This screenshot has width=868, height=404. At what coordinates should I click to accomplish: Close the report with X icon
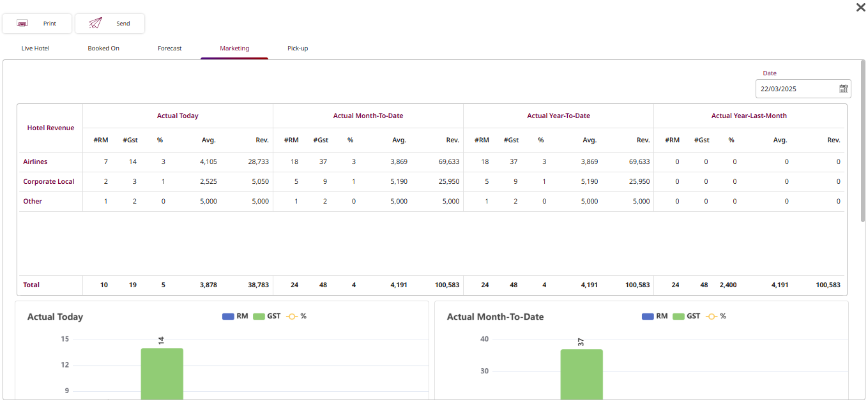(x=860, y=8)
